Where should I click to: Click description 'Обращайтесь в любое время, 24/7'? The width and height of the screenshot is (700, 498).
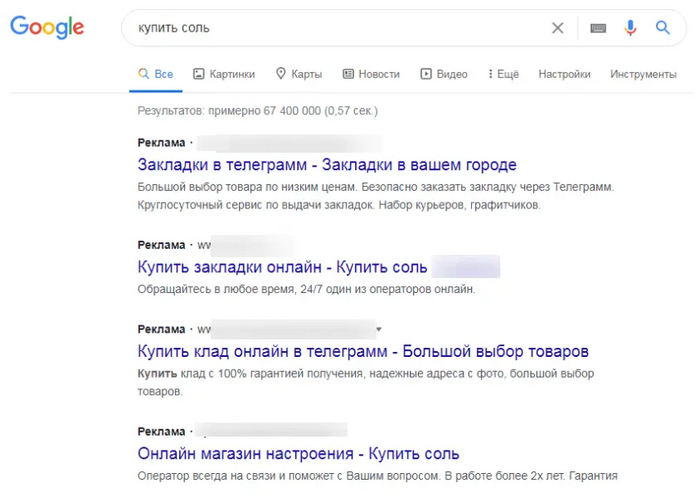[230, 289]
